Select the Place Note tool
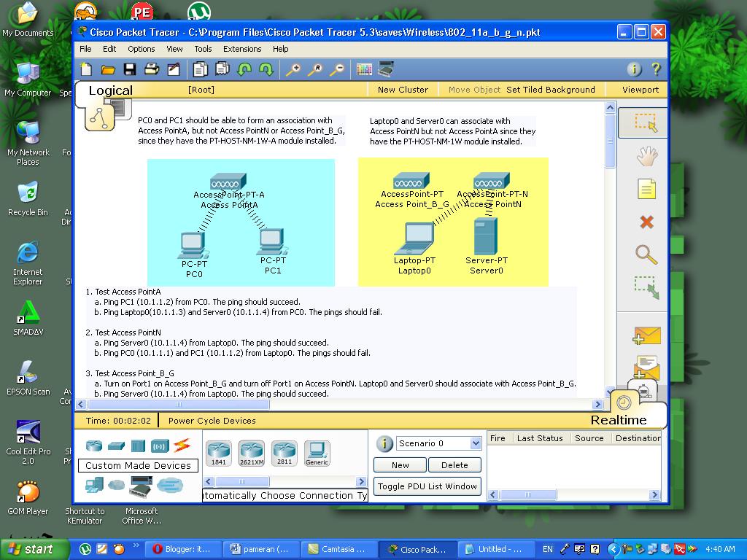This screenshot has height=560, width=747. point(646,189)
